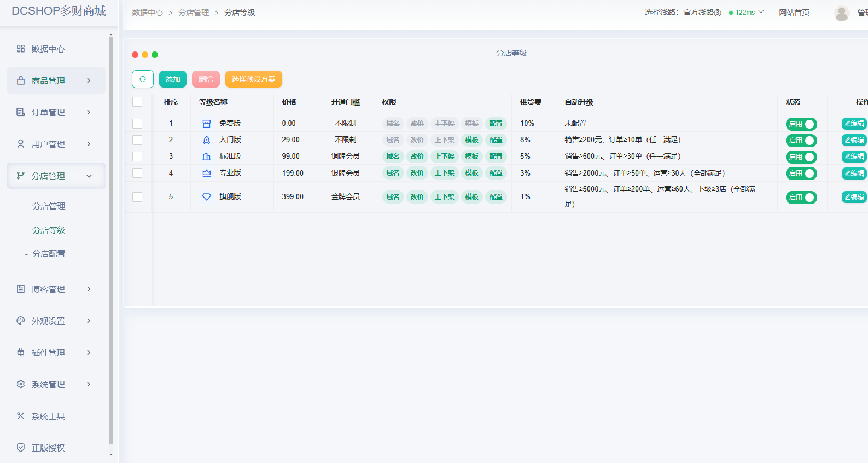Viewport: 868px width, 463px height.
Task: Open the 分店配置 submenu item
Action: 49,254
